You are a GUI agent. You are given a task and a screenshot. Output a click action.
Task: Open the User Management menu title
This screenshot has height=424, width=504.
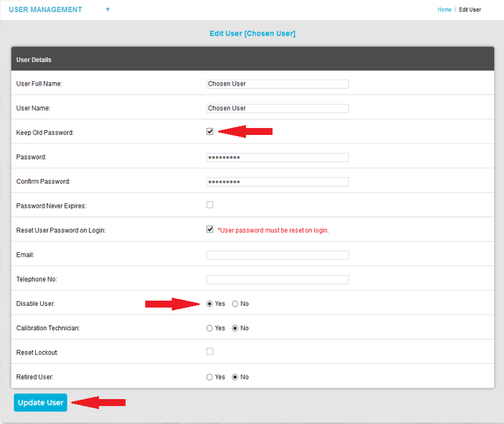pos(46,10)
